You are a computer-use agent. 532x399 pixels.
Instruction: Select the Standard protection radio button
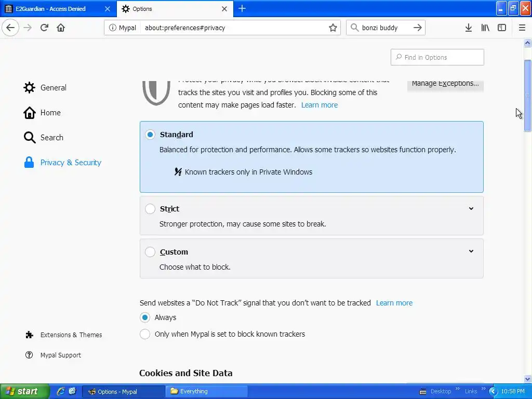[x=150, y=135]
